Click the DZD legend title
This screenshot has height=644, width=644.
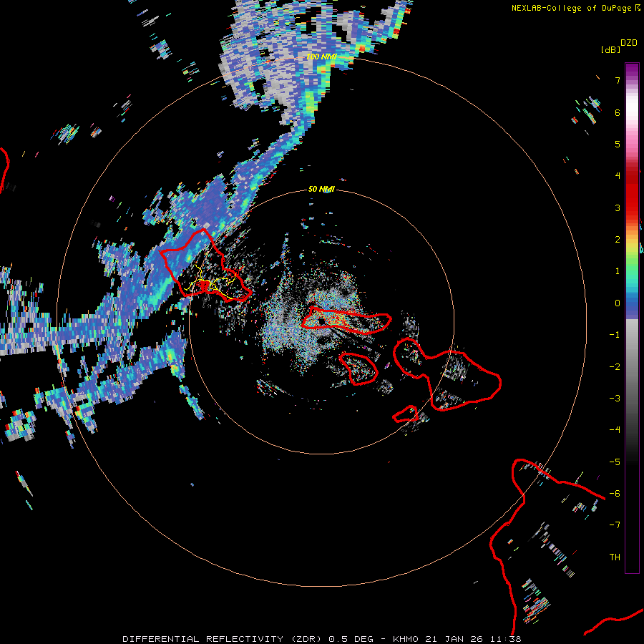tap(629, 43)
